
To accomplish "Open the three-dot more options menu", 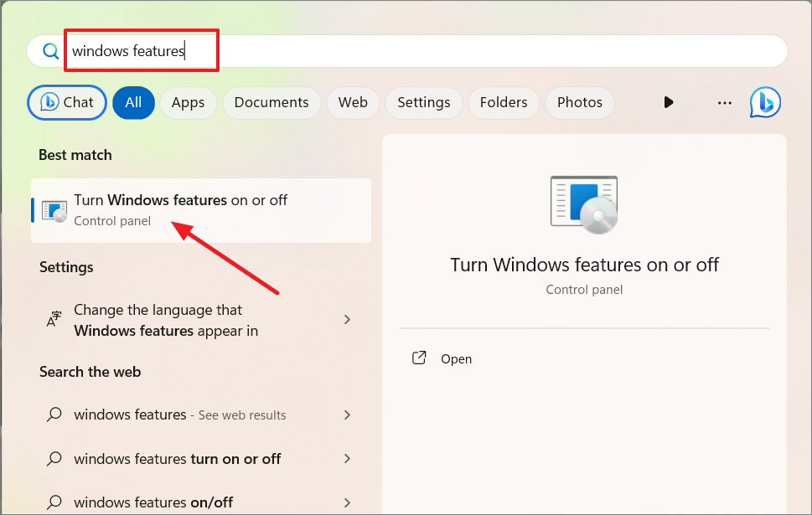I will (725, 102).
